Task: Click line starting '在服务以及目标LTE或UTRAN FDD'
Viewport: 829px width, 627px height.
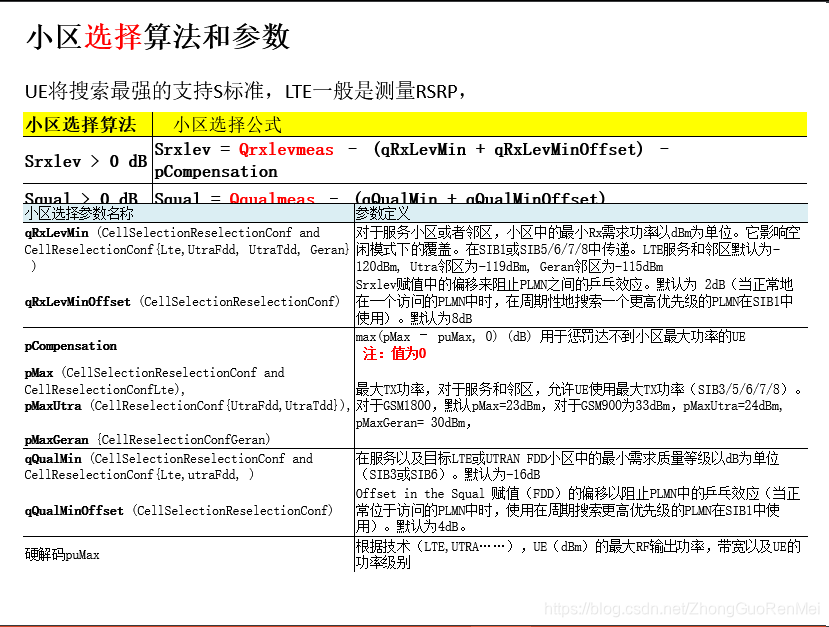Action: (567, 458)
